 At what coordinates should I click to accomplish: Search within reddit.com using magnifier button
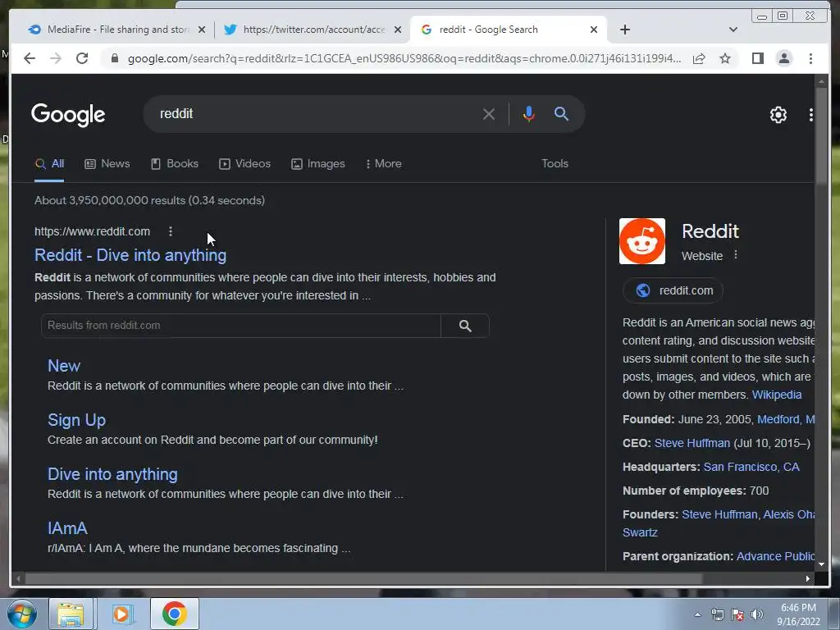465,326
